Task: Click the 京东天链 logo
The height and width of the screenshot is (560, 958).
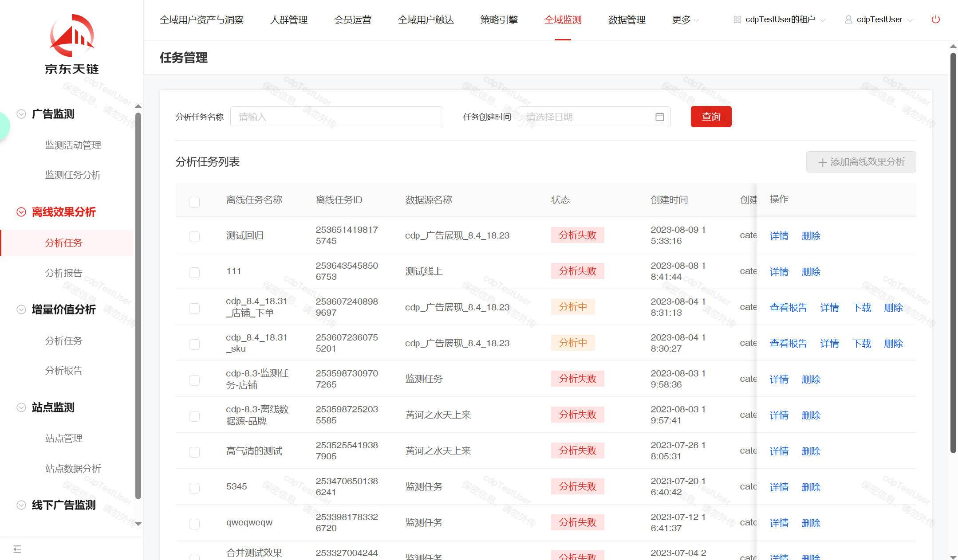Action: click(71, 44)
